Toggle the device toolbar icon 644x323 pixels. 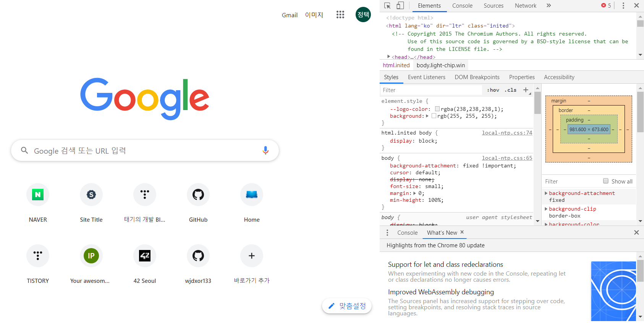click(x=400, y=5)
